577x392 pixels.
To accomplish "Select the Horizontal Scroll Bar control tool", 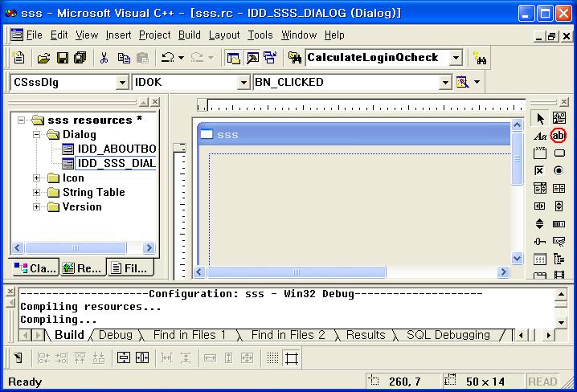I will click(540, 206).
